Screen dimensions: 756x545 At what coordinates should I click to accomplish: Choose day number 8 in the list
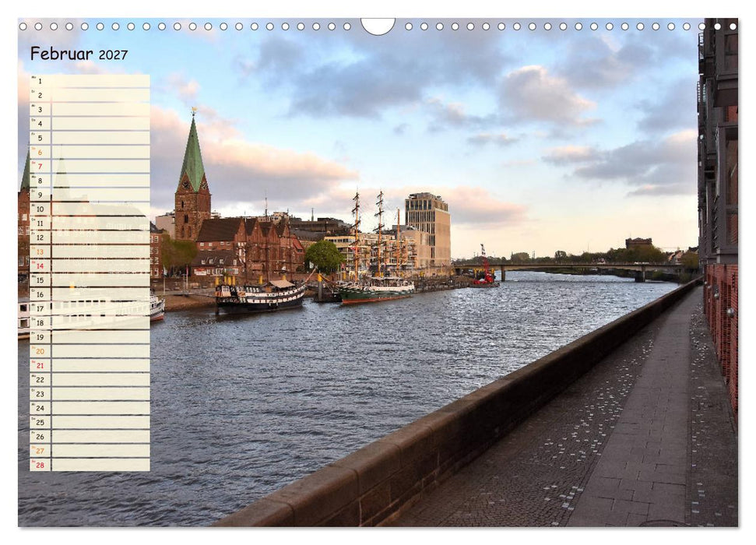(x=40, y=181)
